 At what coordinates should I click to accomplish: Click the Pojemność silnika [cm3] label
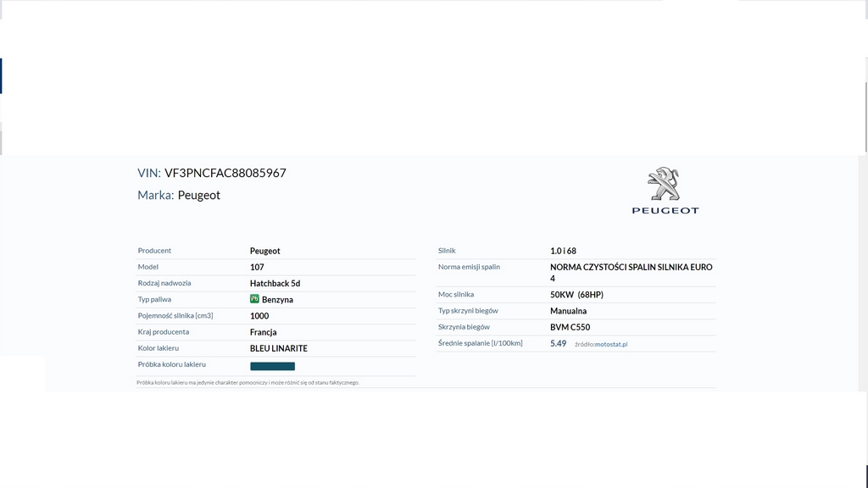[x=175, y=315]
